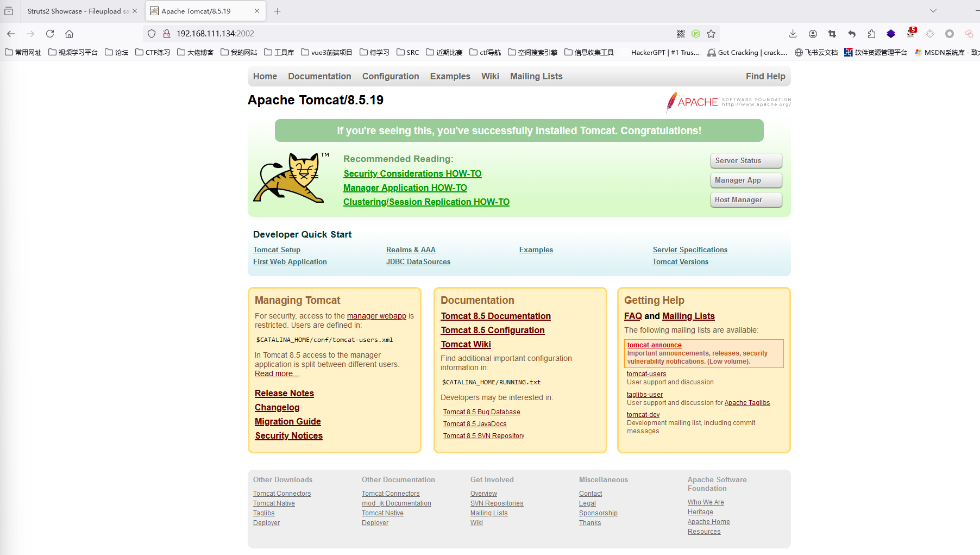This screenshot has height=555, width=980.
Task: Bookmark this page with the star icon
Action: pos(711,34)
